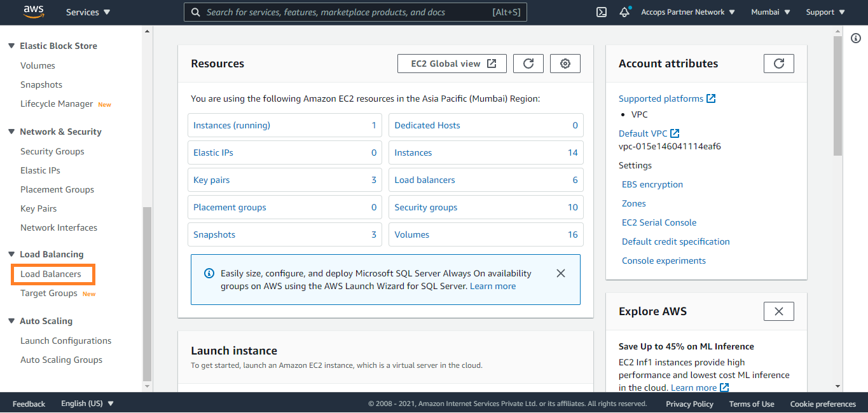Open Instances (running) resource tile
This screenshot has height=413, width=868.
coord(285,125)
